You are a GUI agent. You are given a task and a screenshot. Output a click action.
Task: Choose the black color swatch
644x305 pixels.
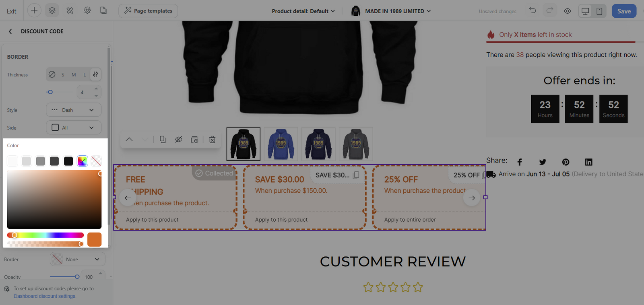point(68,161)
